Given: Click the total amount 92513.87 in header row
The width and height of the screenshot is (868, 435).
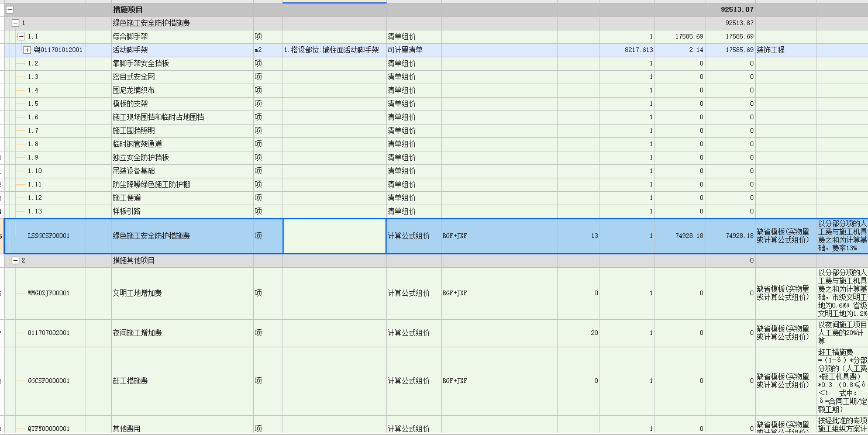Looking at the screenshot, I should click(738, 10).
